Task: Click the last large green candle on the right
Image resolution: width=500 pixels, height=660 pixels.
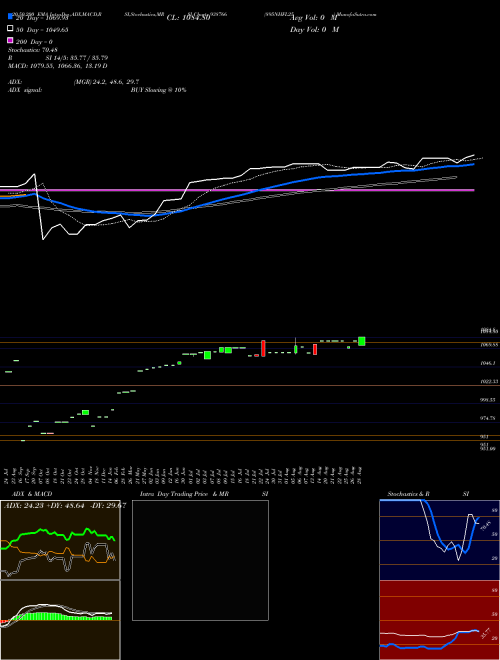Action: (362, 341)
